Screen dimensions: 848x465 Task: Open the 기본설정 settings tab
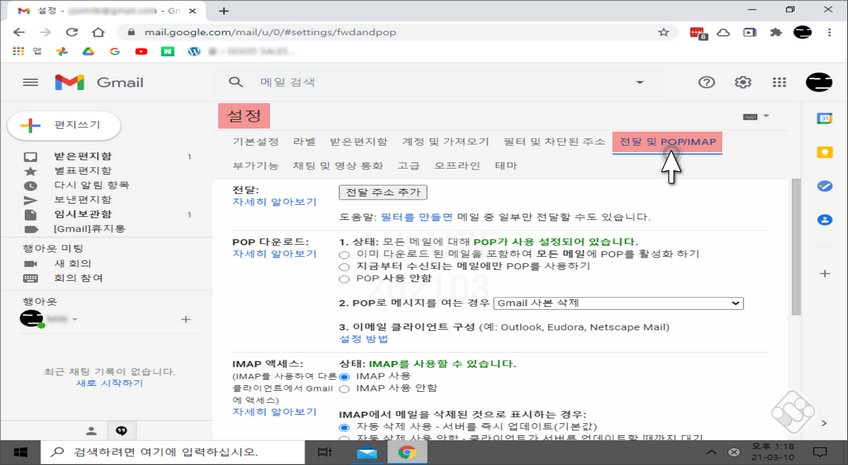point(255,142)
